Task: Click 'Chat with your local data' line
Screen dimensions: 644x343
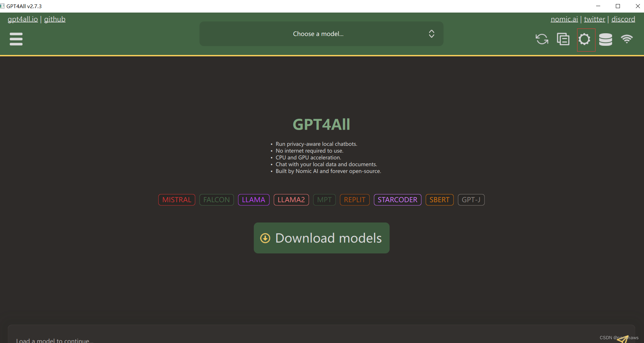Action: (326, 164)
